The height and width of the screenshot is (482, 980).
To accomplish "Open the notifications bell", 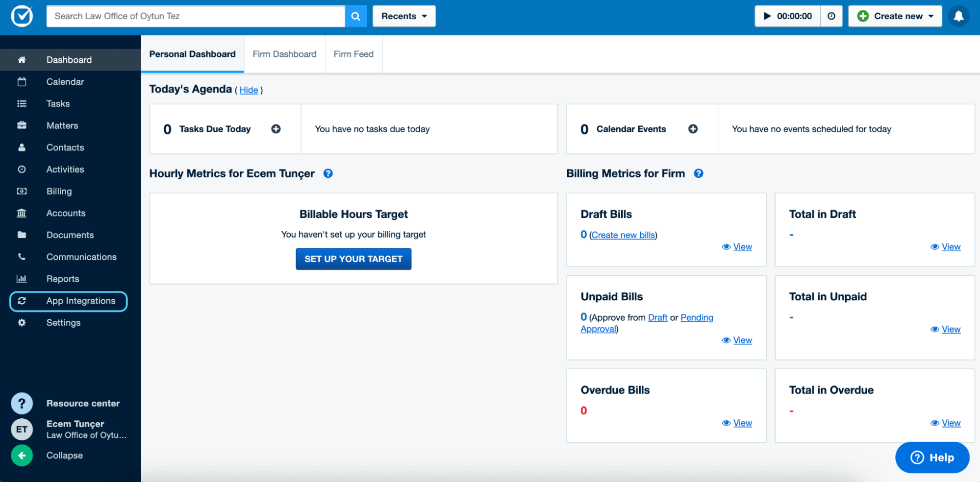I will pos(958,16).
